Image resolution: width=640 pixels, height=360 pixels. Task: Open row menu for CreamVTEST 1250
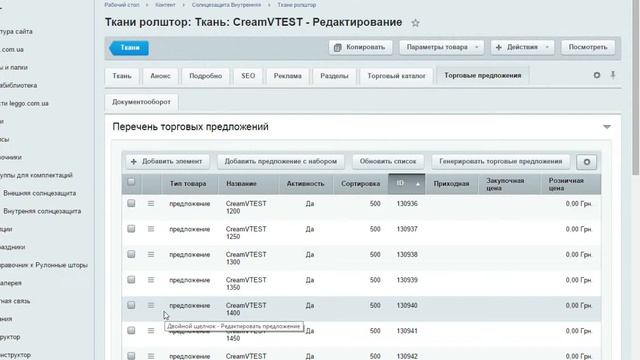tap(151, 229)
